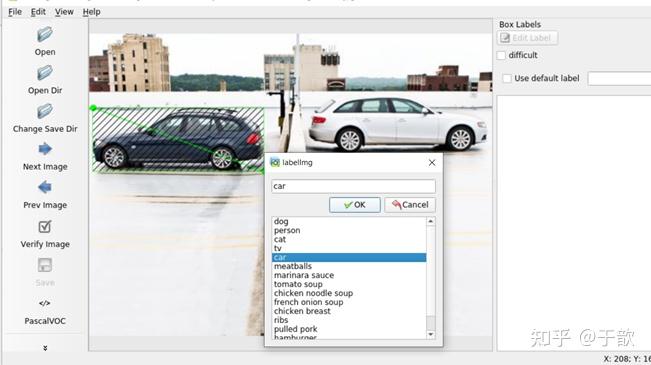Click the Verify Image icon

pyautogui.click(x=45, y=226)
